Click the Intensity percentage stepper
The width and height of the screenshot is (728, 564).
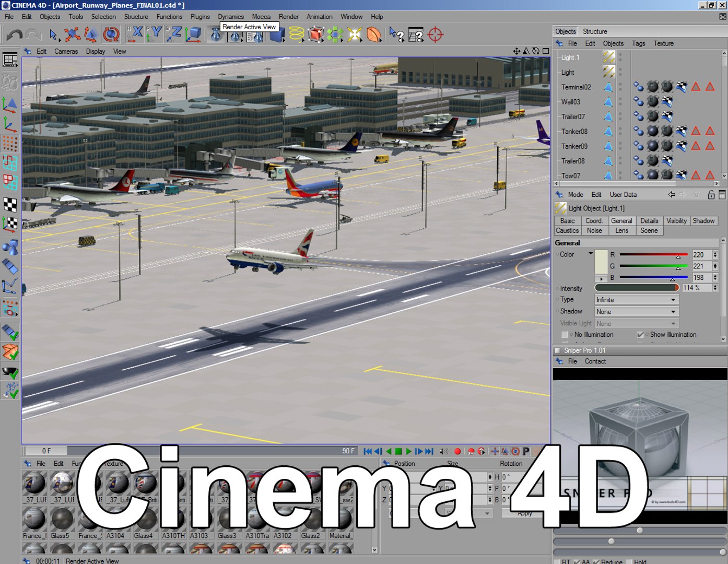(x=715, y=288)
